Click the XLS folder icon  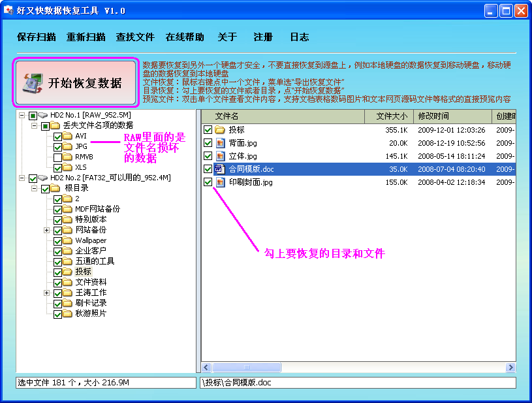(x=67, y=167)
